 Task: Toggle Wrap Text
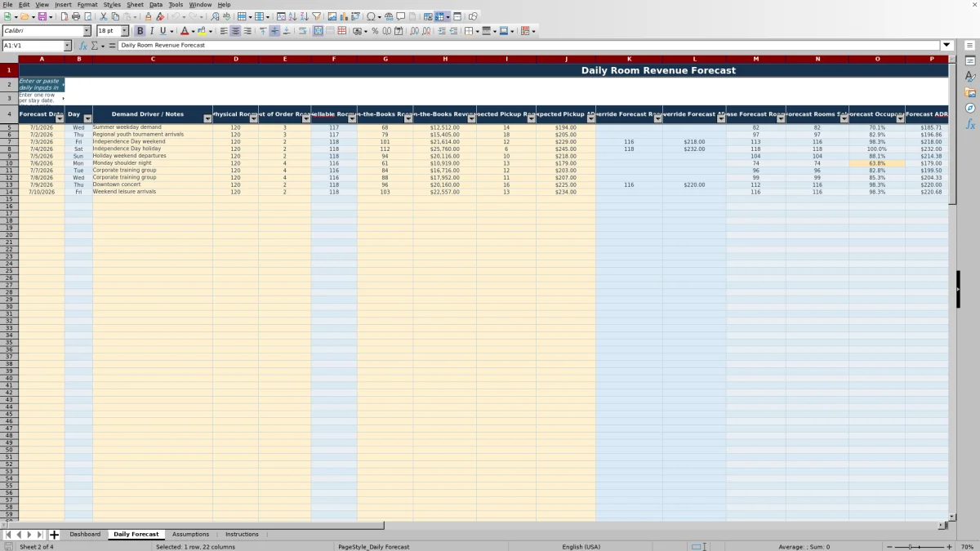(302, 31)
